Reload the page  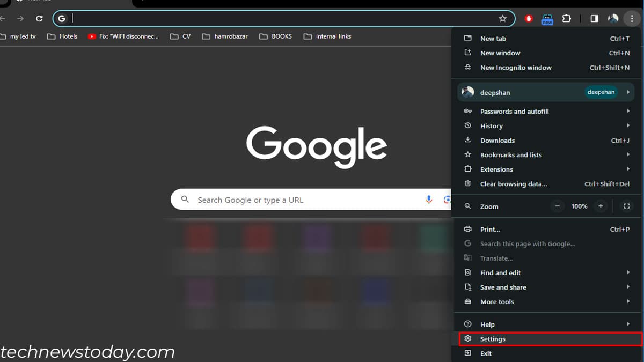pos(39,18)
